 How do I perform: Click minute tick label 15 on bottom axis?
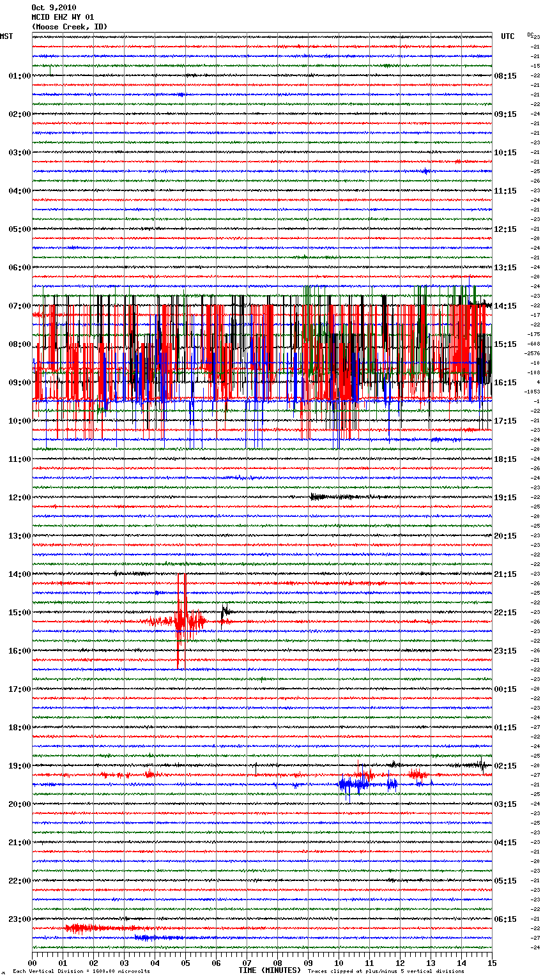[x=492, y=963]
